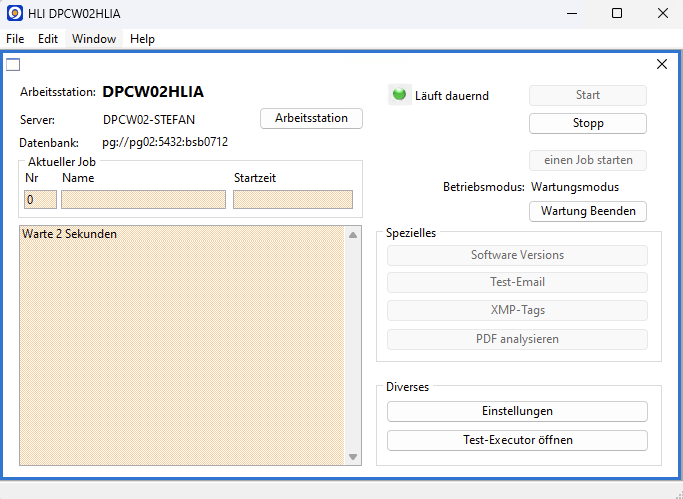The width and height of the screenshot is (683, 499).
Task: Click the log scrollbar down arrow
Action: (353, 457)
